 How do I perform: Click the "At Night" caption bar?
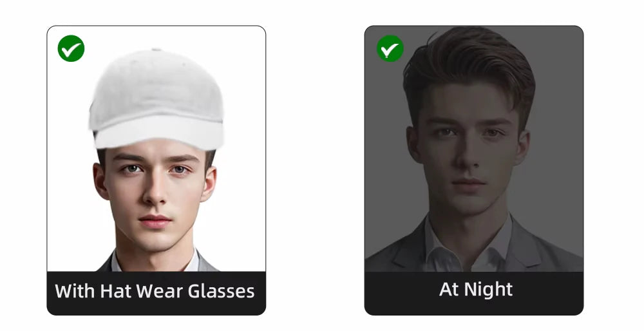click(x=474, y=293)
